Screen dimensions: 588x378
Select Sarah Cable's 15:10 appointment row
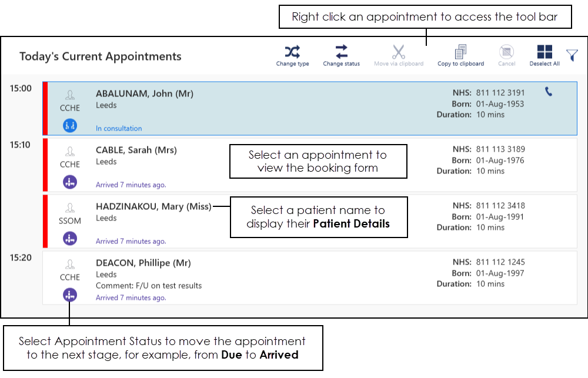point(329,182)
